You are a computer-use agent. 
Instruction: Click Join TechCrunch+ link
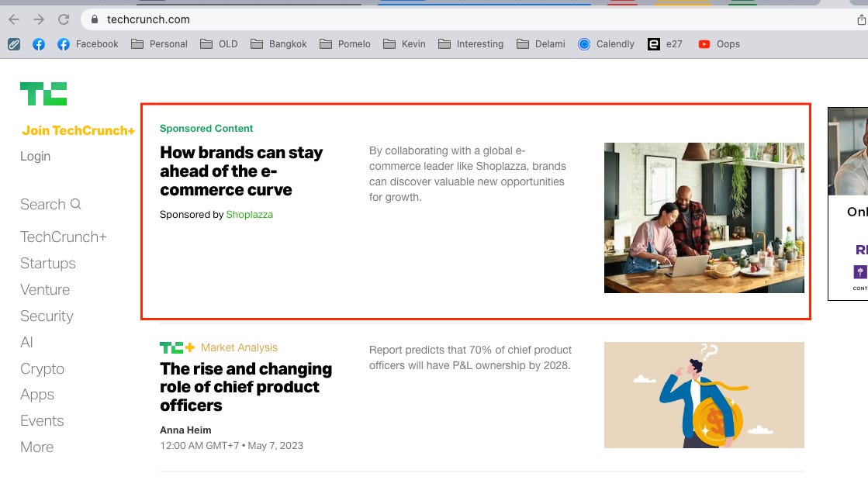(78, 130)
